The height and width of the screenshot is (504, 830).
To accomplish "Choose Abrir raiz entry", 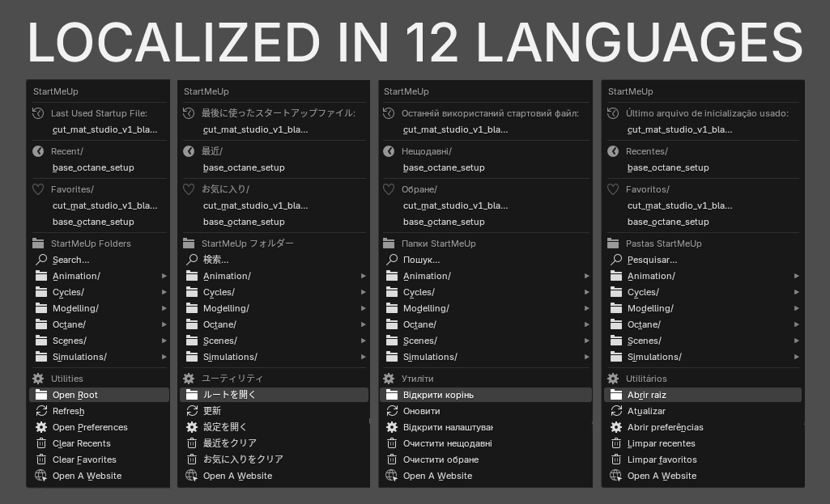I will tap(702, 395).
